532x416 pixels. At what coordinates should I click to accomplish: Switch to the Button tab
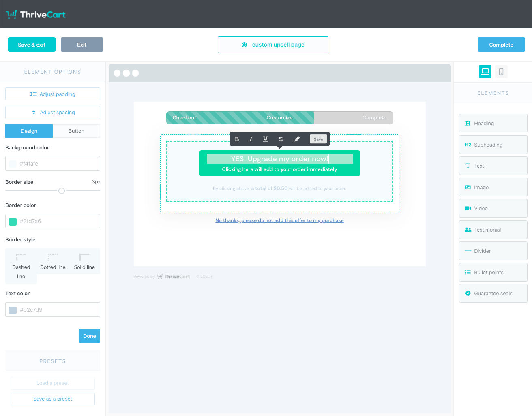(76, 131)
